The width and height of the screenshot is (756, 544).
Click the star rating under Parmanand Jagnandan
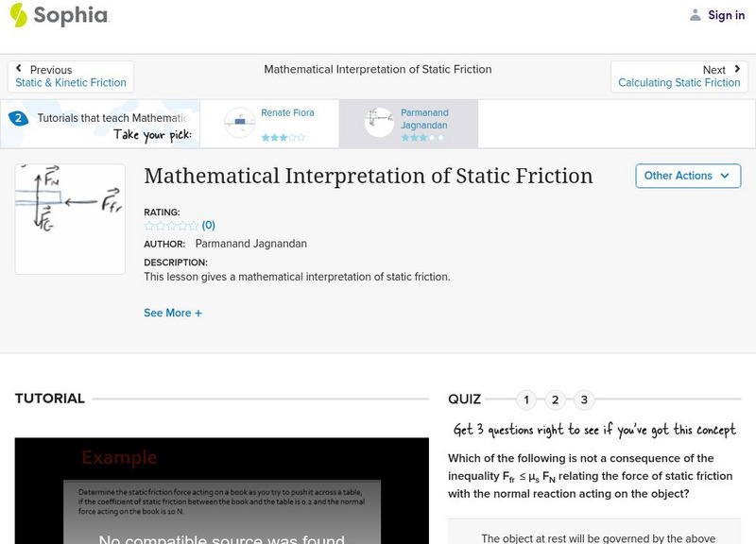tap(422, 138)
